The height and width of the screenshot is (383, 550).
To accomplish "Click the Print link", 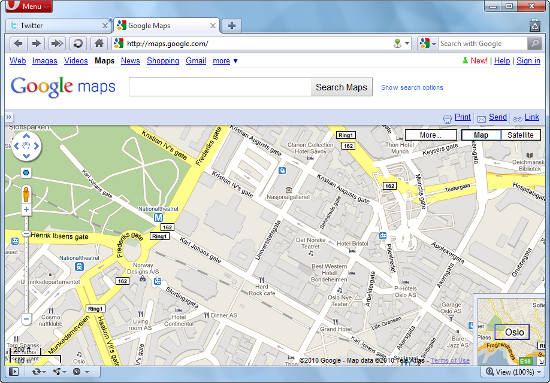I will pos(462,117).
